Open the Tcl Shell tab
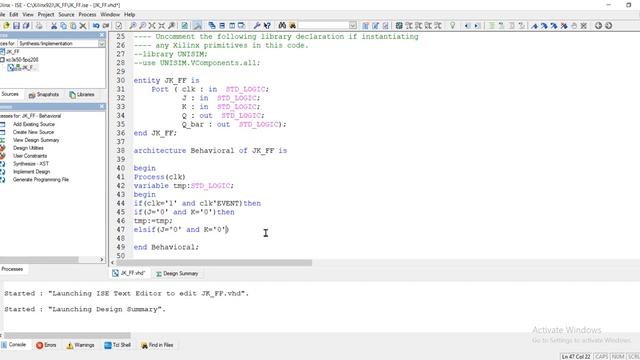 tap(118, 345)
